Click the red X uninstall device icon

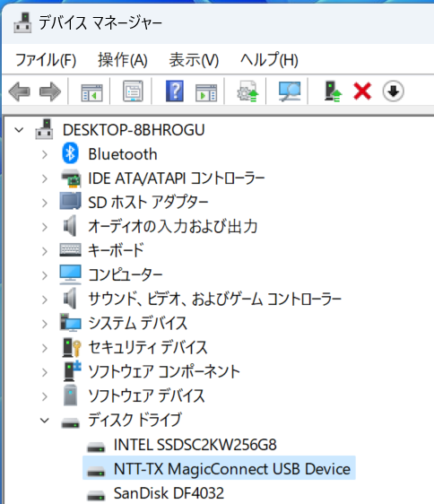tap(362, 91)
